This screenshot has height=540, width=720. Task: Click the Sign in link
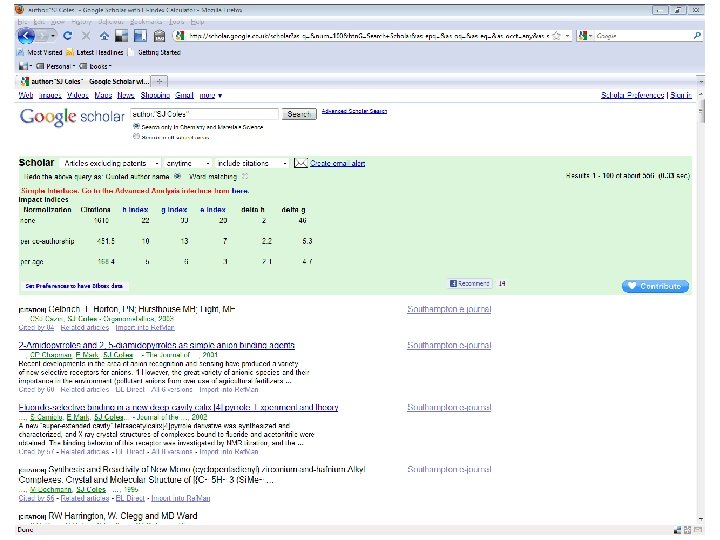click(x=681, y=95)
